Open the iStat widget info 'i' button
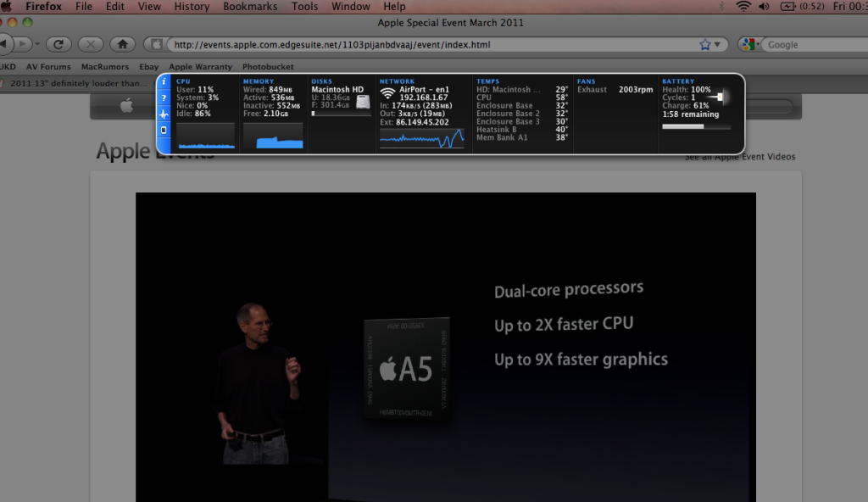868x502 pixels. tap(164, 81)
